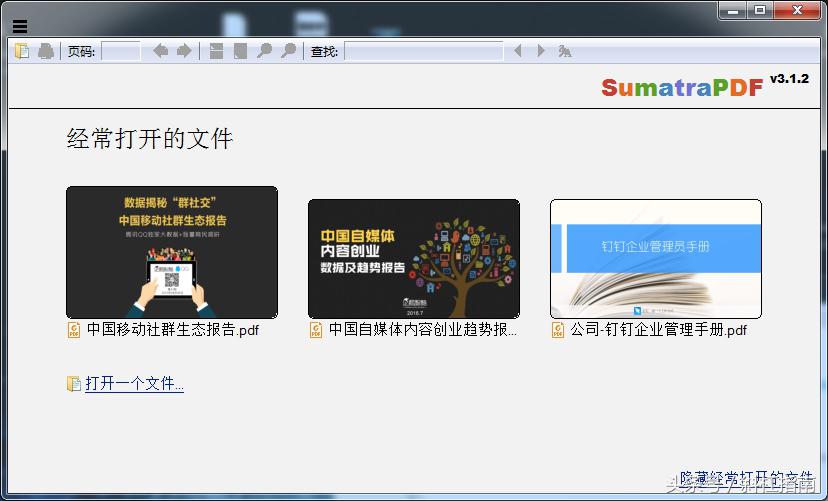This screenshot has width=828, height=501.
Task: Click the page number input field
Action: pyautogui.click(x=121, y=51)
